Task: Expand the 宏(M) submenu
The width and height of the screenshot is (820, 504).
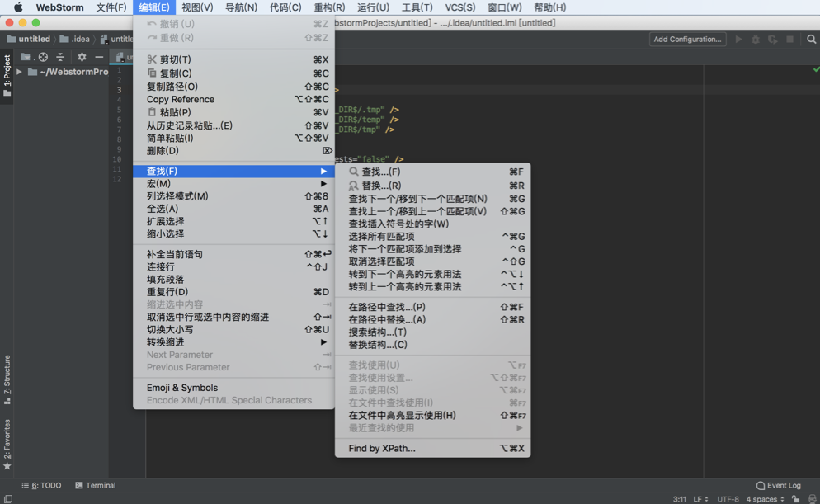Action: click(x=233, y=183)
